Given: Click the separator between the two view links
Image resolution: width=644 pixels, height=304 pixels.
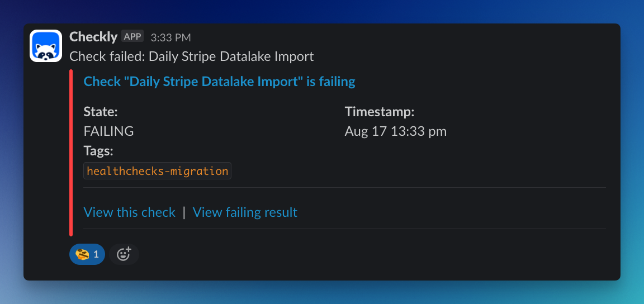Looking at the screenshot, I should click(x=184, y=212).
